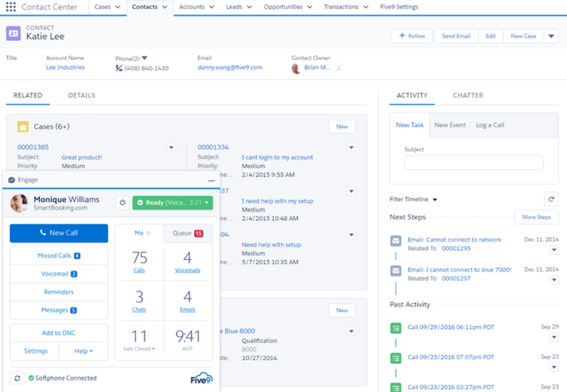Open the Lee Industries account link
The image size is (567, 392).
pos(65,67)
